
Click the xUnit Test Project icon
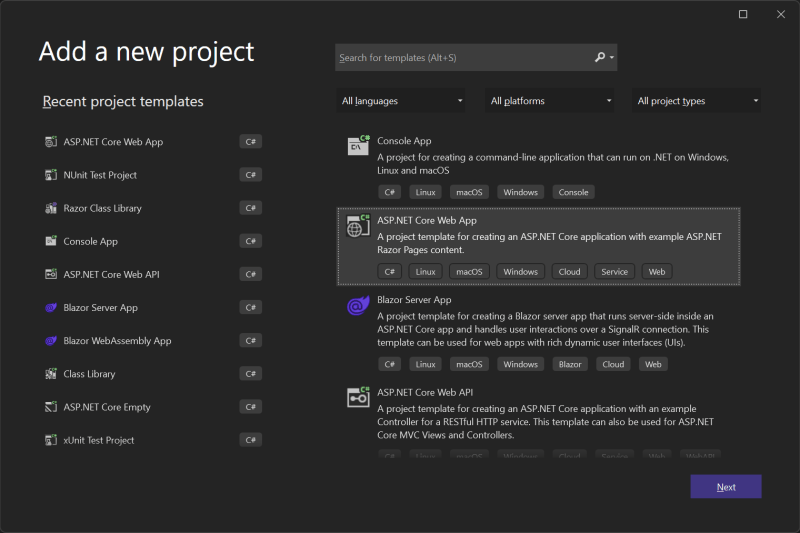(51, 440)
